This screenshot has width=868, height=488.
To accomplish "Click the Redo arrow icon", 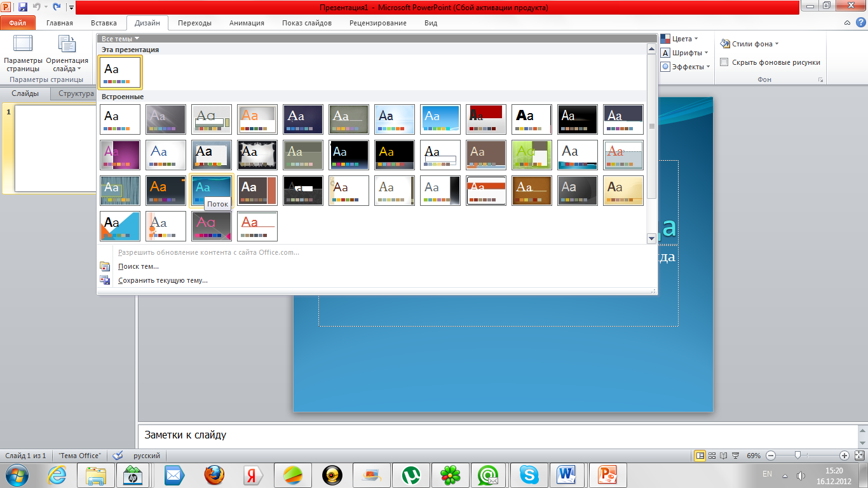I will tap(57, 8).
